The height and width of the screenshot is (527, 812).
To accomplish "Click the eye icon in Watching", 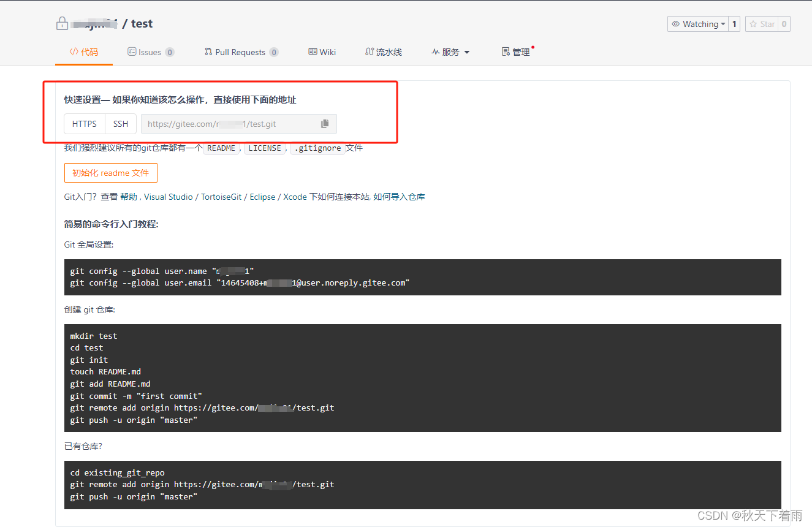I will (x=676, y=24).
